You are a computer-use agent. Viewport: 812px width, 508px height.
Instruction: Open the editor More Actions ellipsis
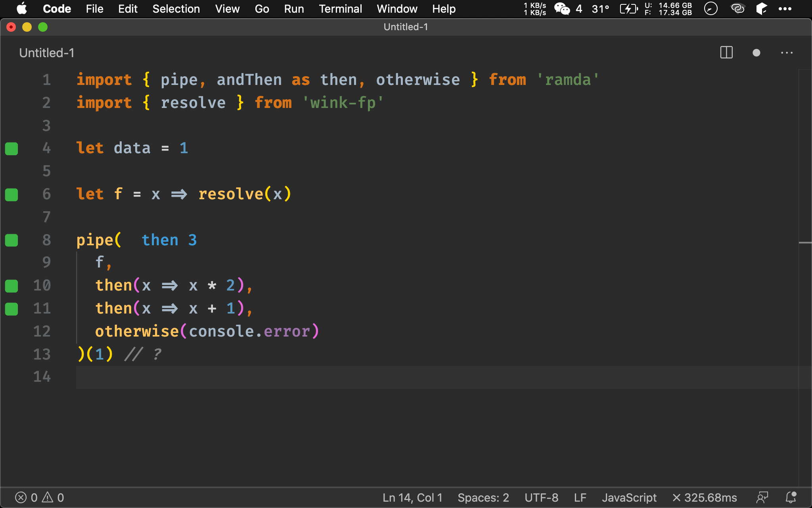[787, 53]
